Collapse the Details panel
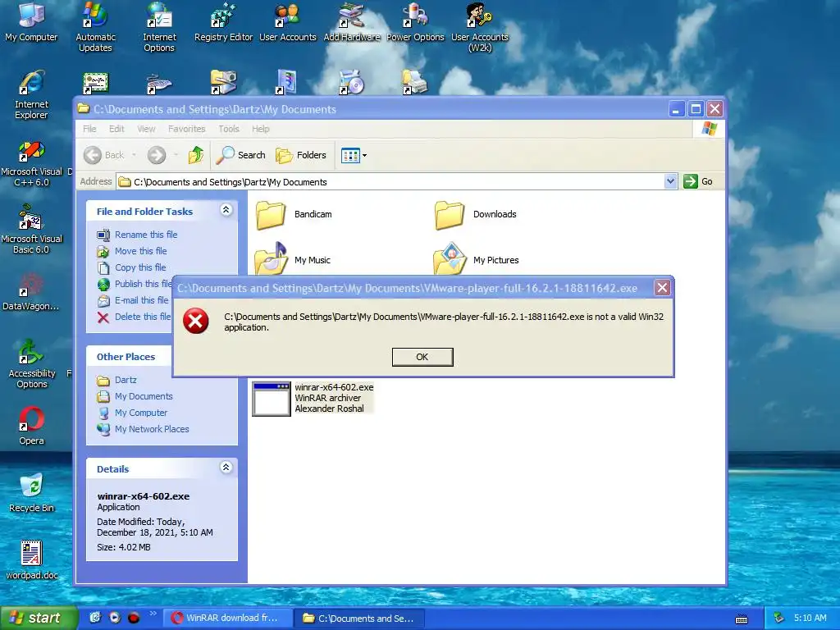Image resolution: width=840 pixels, height=630 pixels. (226, 468)
